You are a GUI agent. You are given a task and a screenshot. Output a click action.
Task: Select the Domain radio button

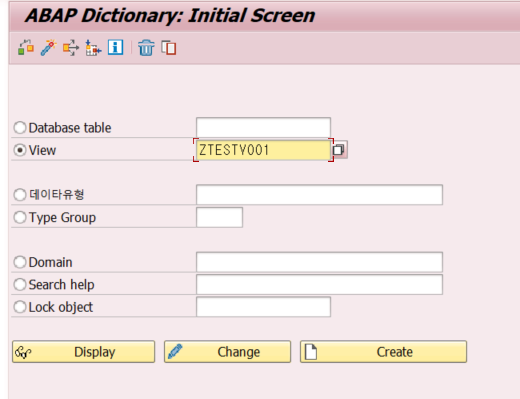click(20, 262)
